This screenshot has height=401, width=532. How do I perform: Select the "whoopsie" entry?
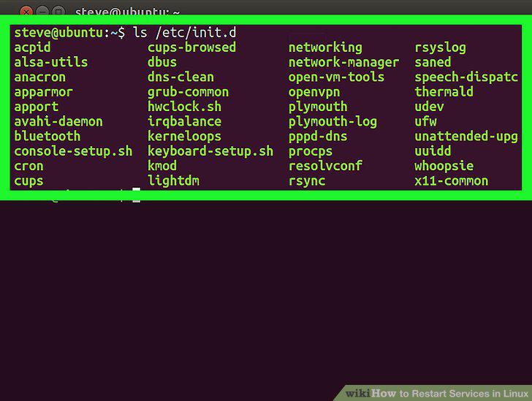click(x=444, y=167)
